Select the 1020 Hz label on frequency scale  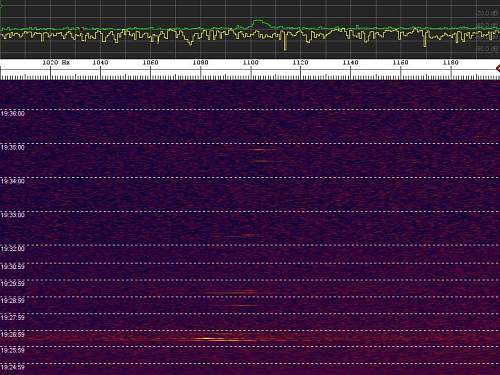tap(56, 62)
